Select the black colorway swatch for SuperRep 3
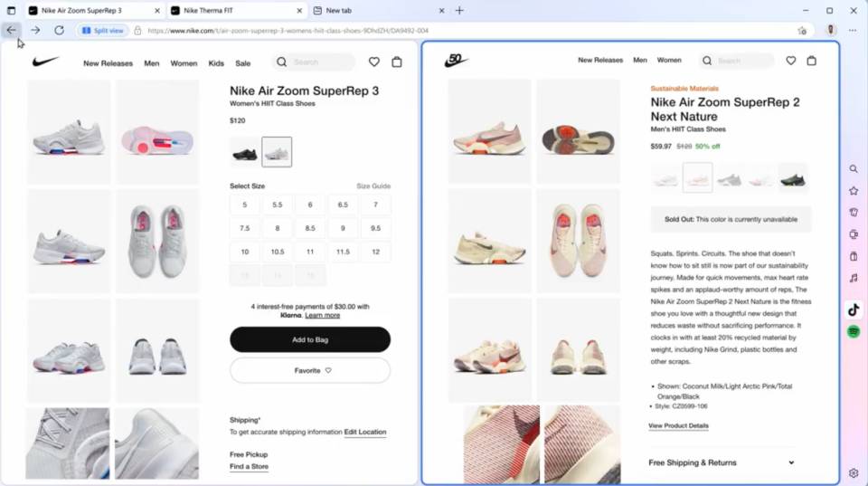This screenshot has height=486, width=868. click(245, 152)
